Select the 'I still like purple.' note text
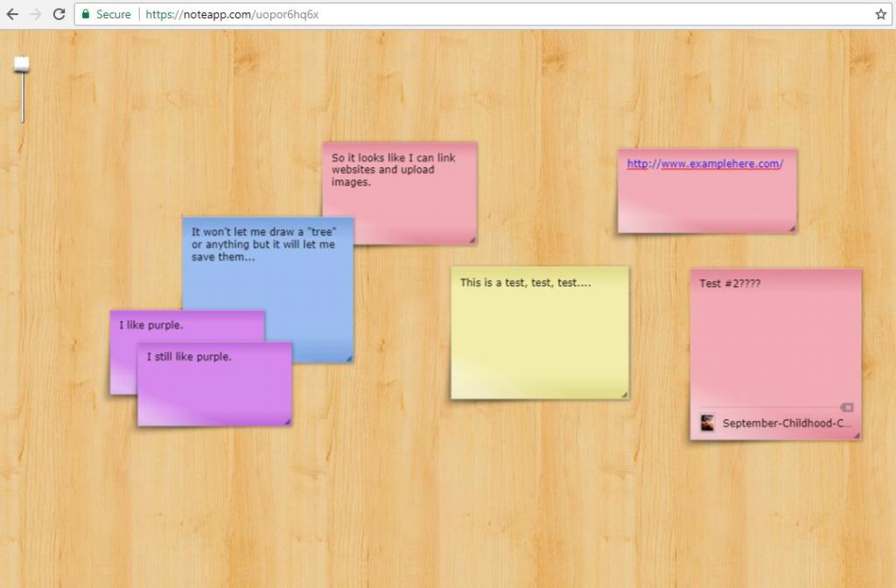 [x=189, y=357]
